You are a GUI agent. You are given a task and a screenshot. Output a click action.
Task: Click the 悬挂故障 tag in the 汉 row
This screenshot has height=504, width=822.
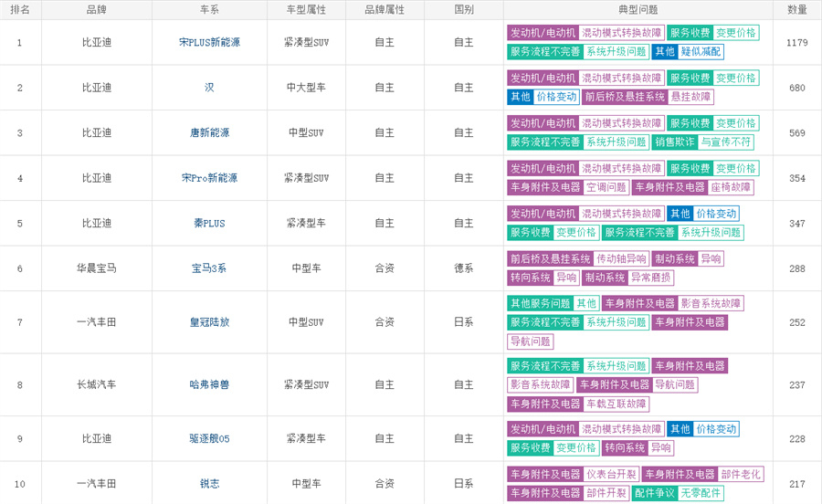(690, 97)
